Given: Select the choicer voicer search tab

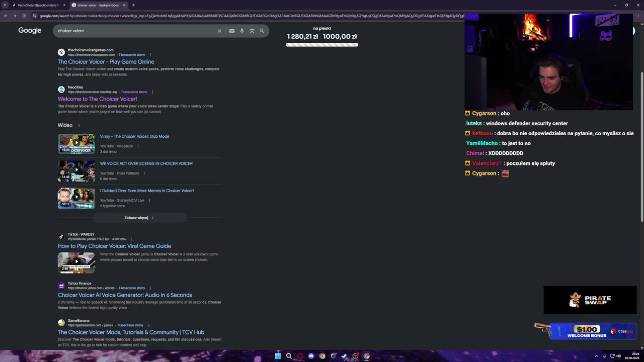Looking at the screenshot, I should [99, 5].
